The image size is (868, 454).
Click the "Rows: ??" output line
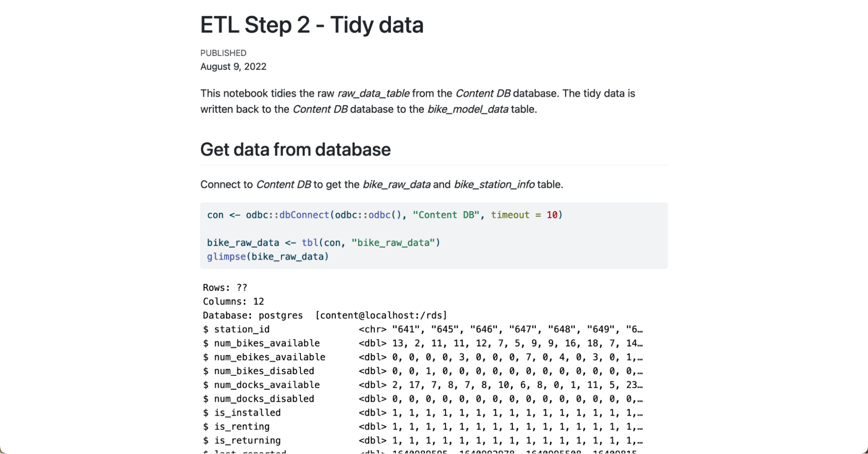[225, 288]
